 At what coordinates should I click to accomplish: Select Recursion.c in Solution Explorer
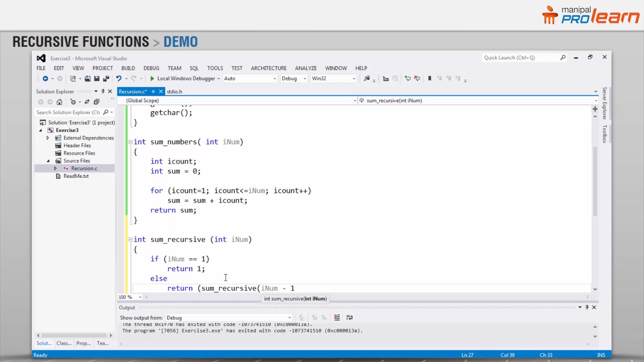[x=83, y=168]
